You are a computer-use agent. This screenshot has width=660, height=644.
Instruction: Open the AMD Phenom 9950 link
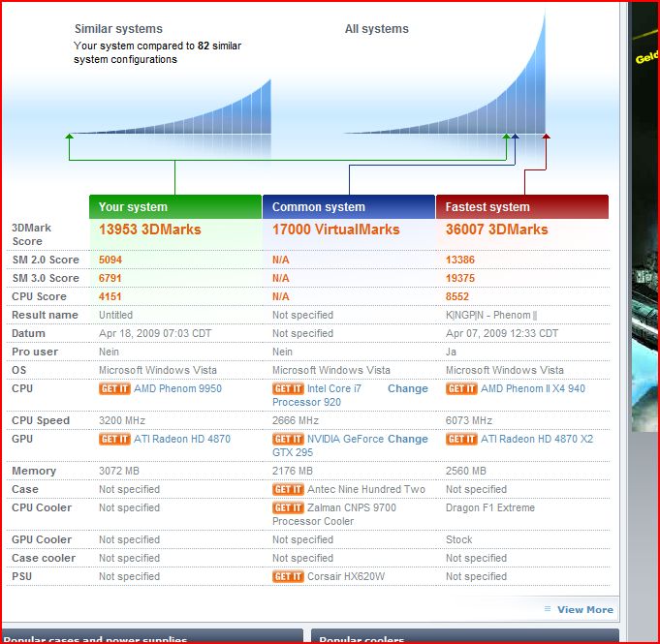pos(177,388)
